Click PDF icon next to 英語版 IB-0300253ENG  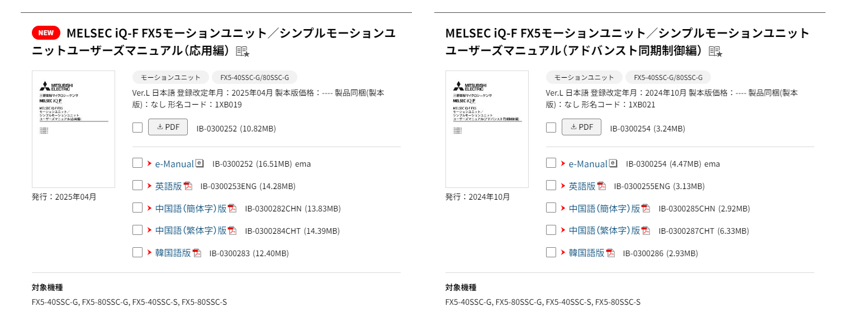(188, 186)
